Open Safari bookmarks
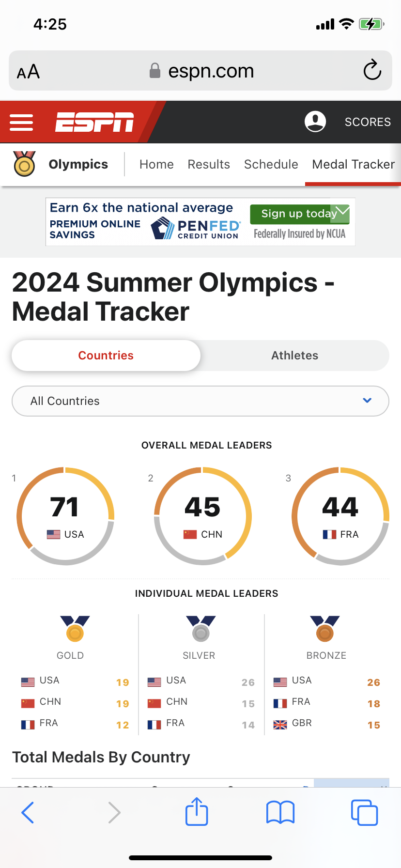This screenshot has width=401, height=868. (280, 812)
